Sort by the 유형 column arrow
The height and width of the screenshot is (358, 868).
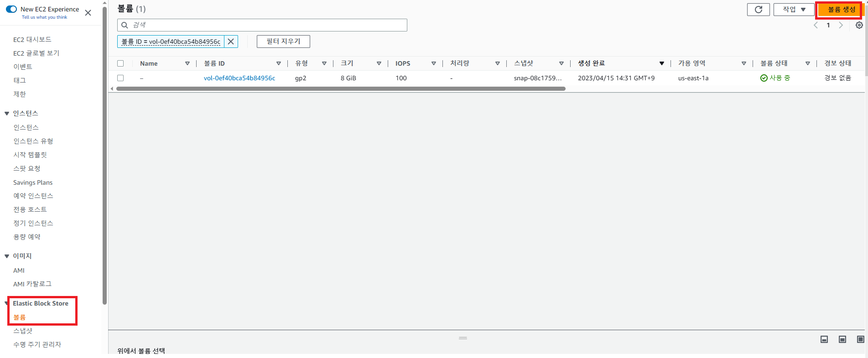(x=324, y=63)
